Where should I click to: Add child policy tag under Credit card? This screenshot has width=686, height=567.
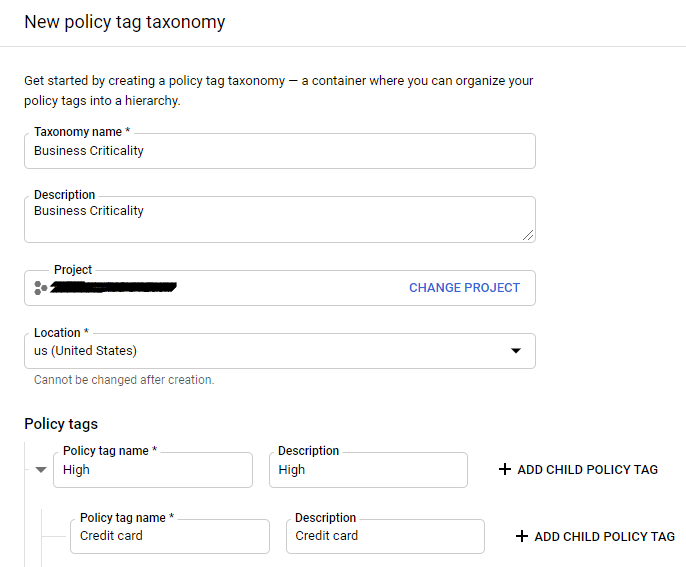(604, 537)
